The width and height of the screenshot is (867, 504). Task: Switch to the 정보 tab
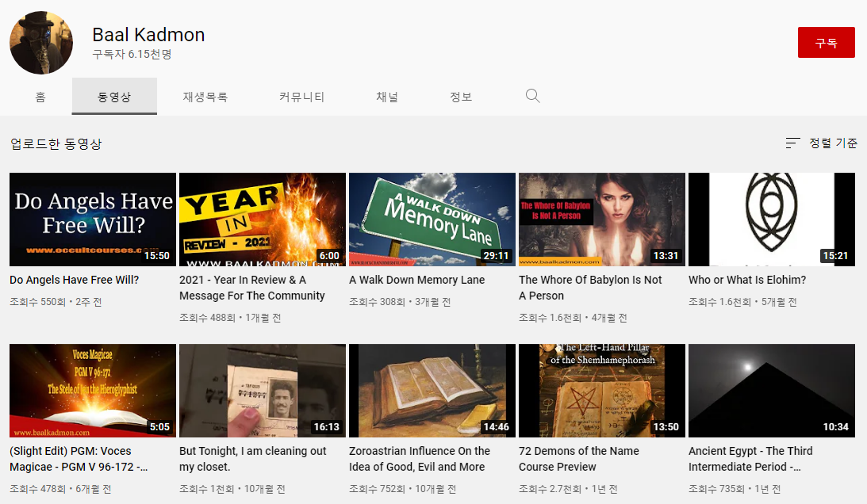pos(461,97)
